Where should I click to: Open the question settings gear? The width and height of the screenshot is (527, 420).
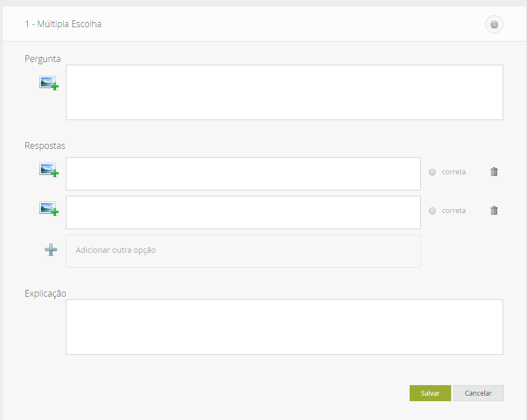[494, 24]
